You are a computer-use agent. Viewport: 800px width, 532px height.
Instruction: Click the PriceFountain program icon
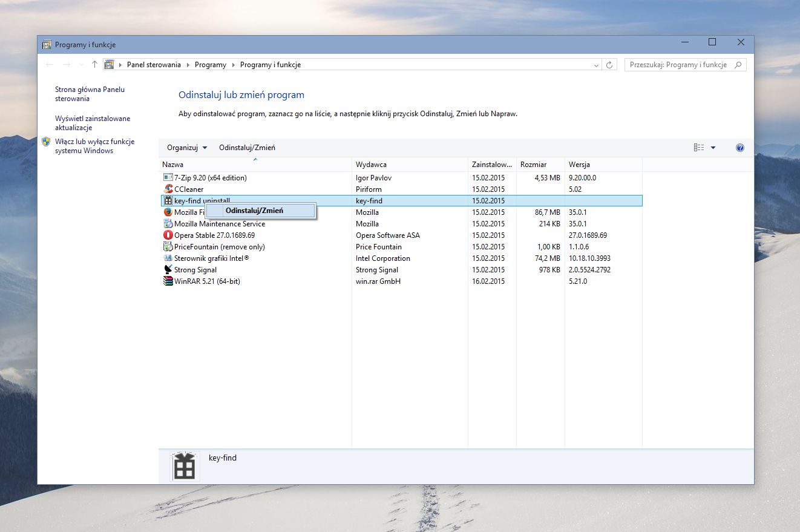click(168, 247)
